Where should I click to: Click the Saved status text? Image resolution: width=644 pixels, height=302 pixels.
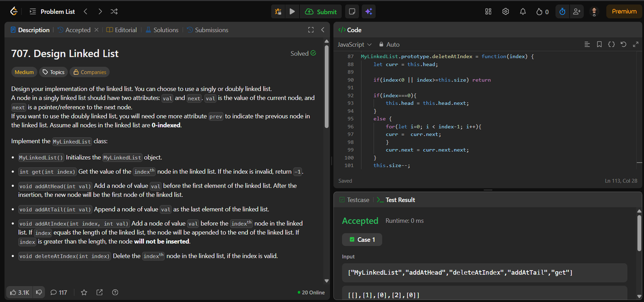[x=345, y=181]
